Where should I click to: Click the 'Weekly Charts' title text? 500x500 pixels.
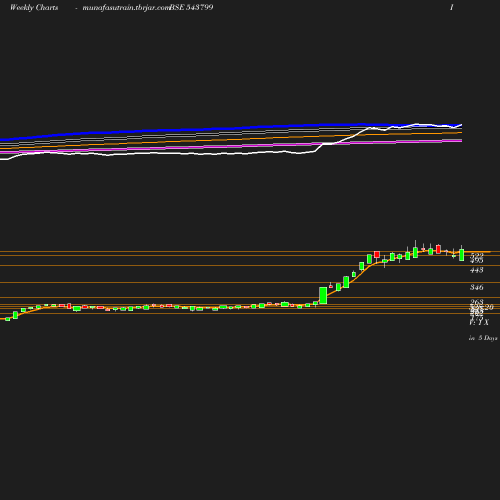[x=34, y=7]
